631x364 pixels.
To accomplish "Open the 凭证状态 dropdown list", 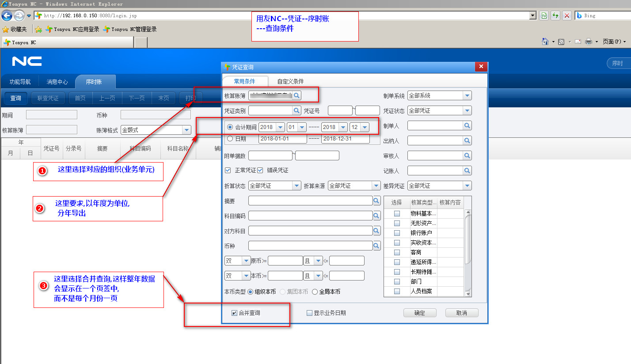I will [467, 110].
